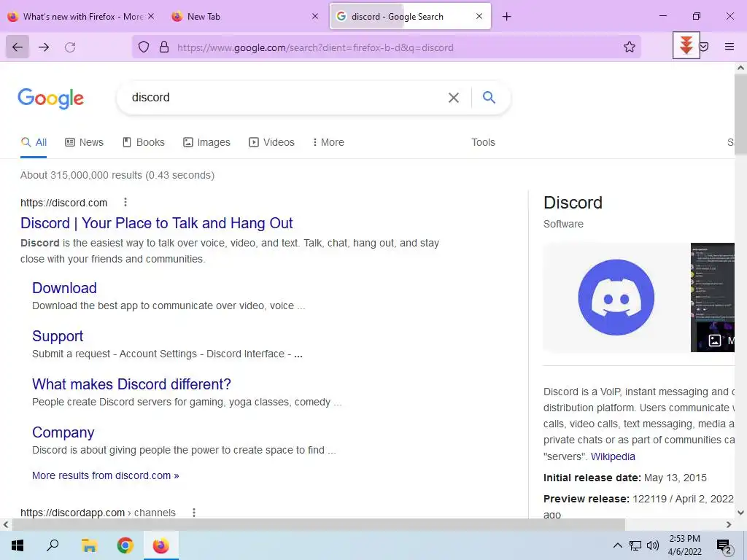Open the Wikipedia link in knowledge panel
The width and height of the screenshot is (747, 560).
tap(613, 456)
